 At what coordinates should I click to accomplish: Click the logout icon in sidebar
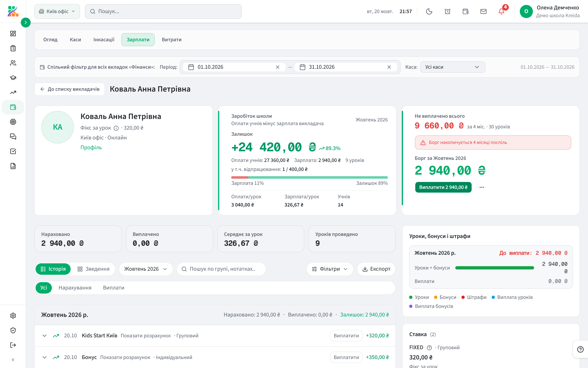[x=13, y=345]
